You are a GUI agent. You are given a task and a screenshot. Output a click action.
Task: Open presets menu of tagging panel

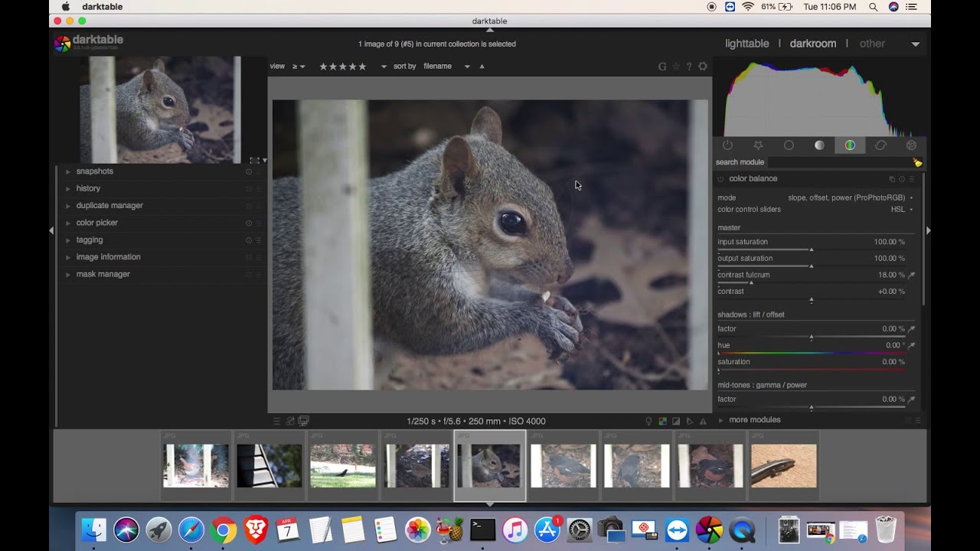pos(259,240)
